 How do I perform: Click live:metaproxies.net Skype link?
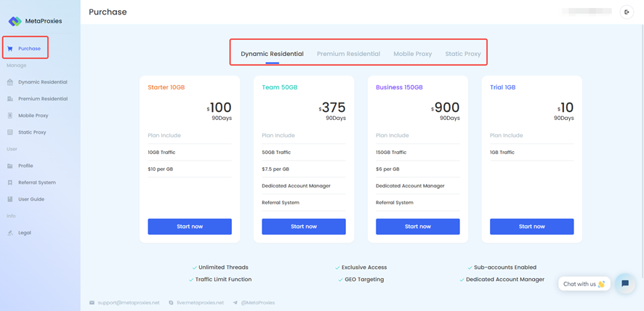click(200, 303)
